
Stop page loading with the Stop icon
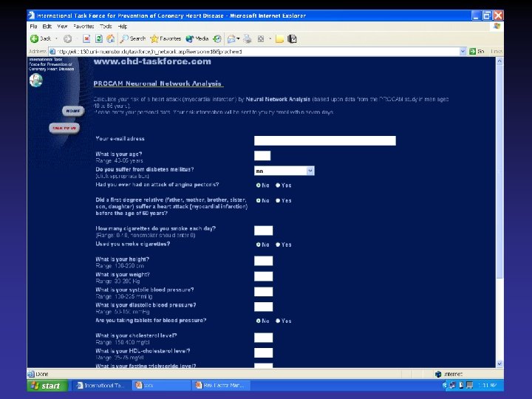tap(86, 39)
